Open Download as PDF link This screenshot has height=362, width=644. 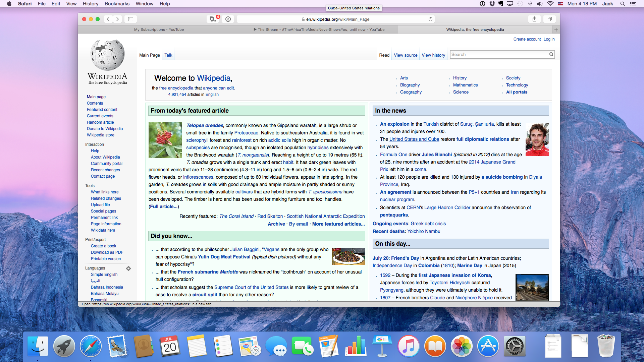(107, 252)
